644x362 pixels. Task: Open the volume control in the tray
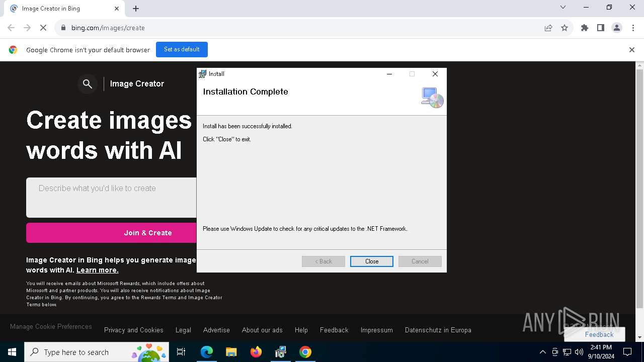(579, 352)
